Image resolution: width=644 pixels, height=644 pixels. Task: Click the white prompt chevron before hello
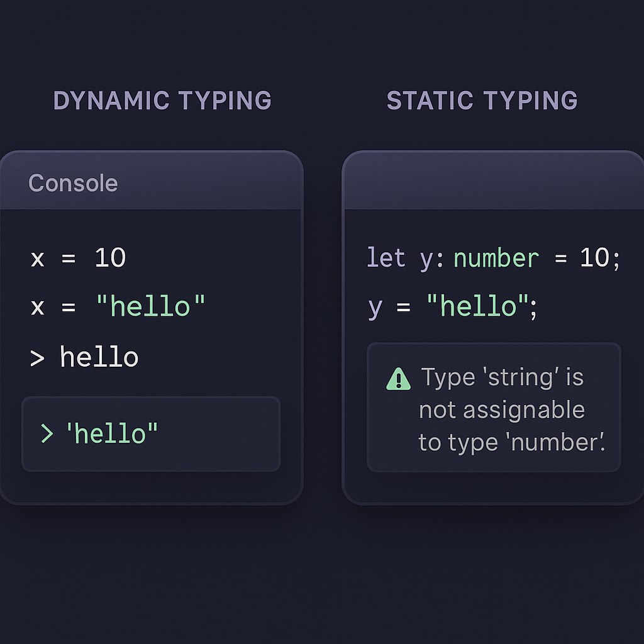[37, 358]
